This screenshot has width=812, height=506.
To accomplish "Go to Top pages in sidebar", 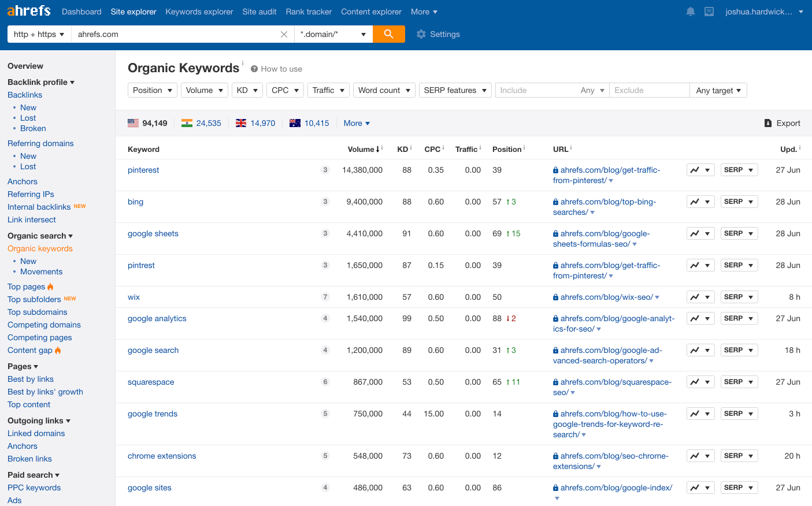I will [26, 287].
